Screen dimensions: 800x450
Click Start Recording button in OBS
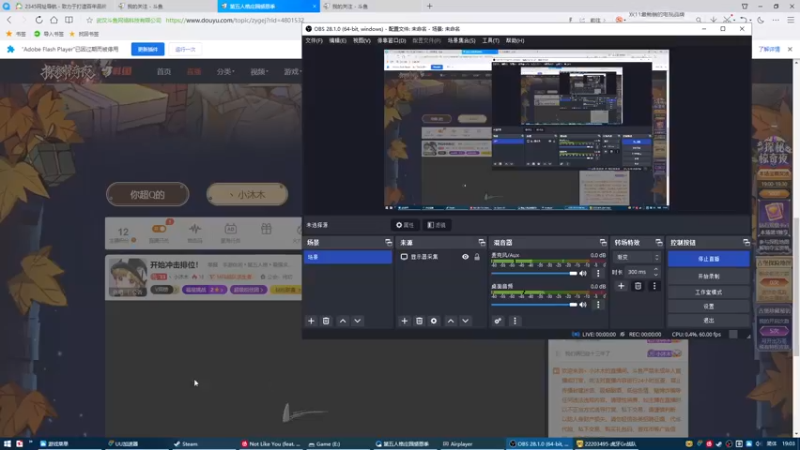click(x=709, y=277)
